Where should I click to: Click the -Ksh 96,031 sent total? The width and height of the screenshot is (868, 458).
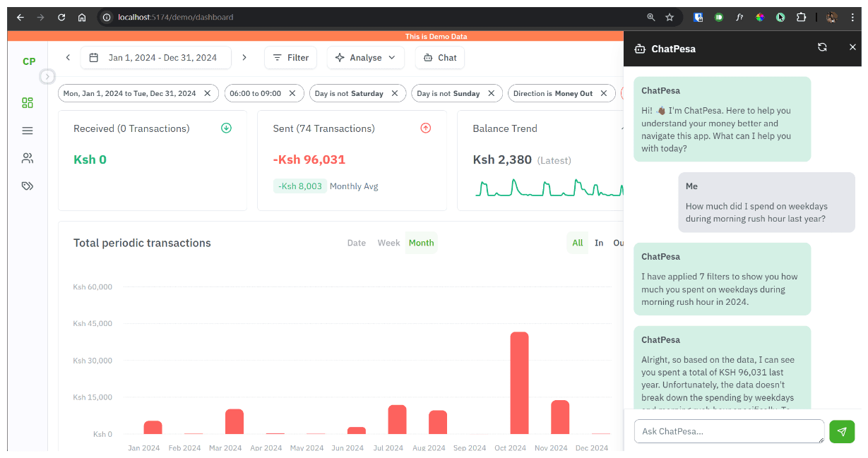[x=309, y=159]
